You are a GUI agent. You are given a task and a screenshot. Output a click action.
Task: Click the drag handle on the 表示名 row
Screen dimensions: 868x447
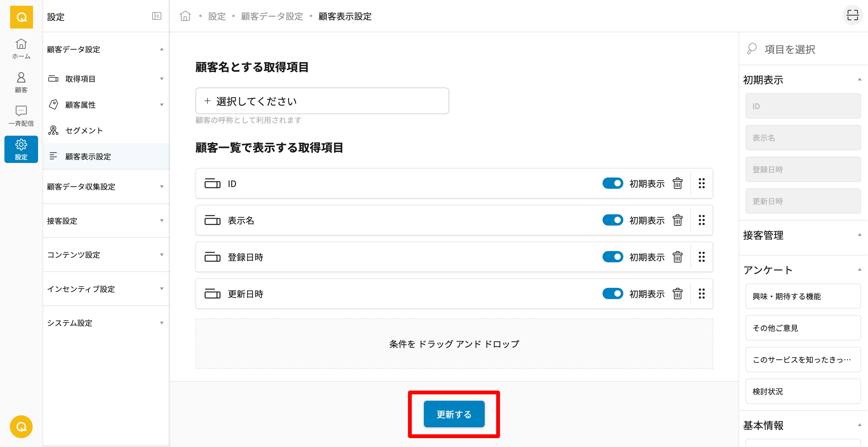[x=701, y=220]
